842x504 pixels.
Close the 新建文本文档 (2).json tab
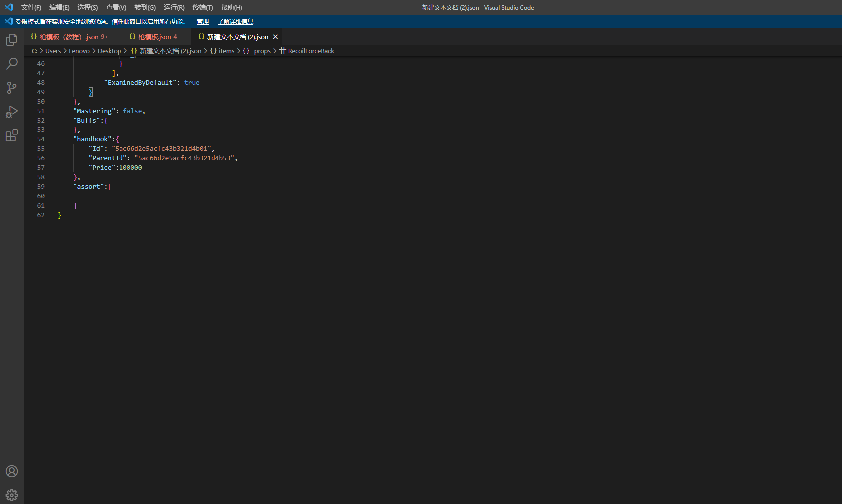pyautogui.click(x=275, y=37)
